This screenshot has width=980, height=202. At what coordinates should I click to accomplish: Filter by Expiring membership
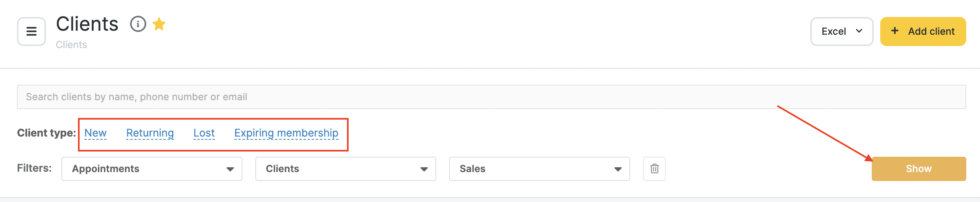pyautogui.click(x=286, y=133)
